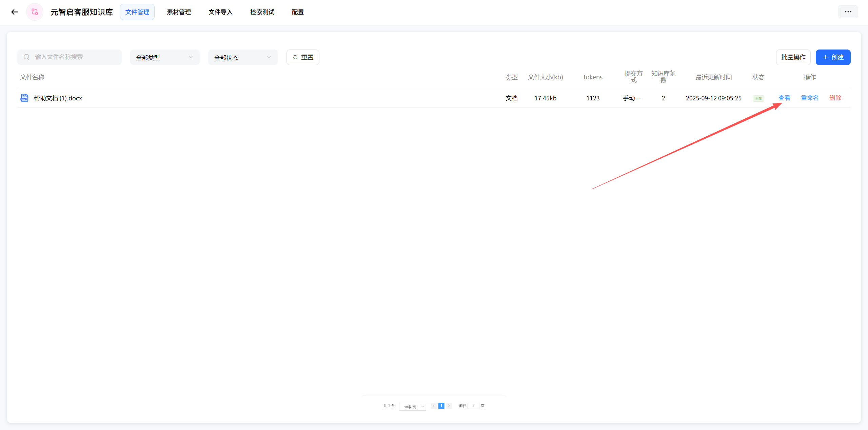Click the blue 创建 create button
This screenshot has height=430, width=868.
click(x=833, y=57)
